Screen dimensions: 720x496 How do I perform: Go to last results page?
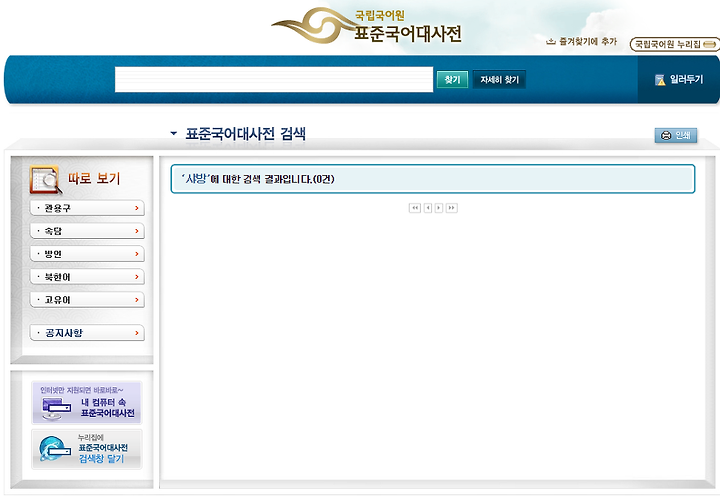452,208
